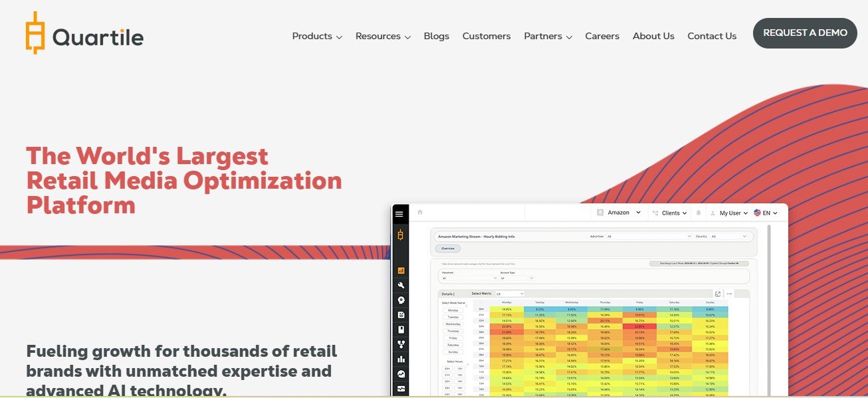Open the Careers menu item
The width and height of the screenshot is (868, 398).
tap(601, 37)
